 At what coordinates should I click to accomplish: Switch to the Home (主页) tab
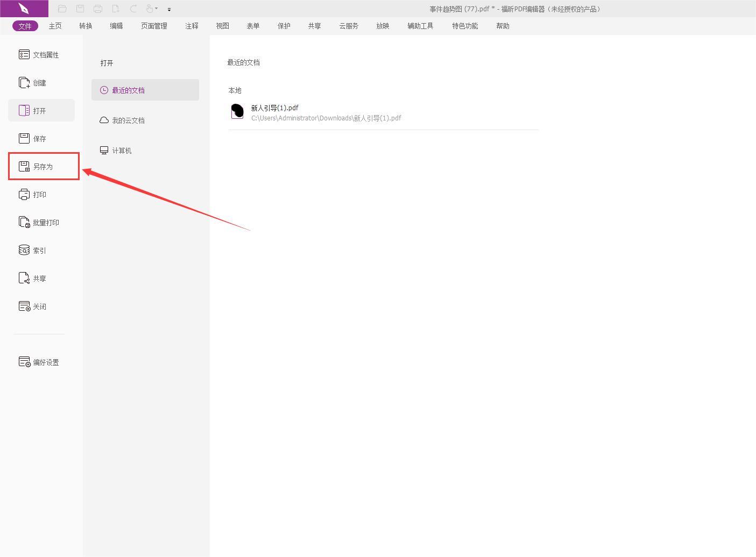coord(55,26)
